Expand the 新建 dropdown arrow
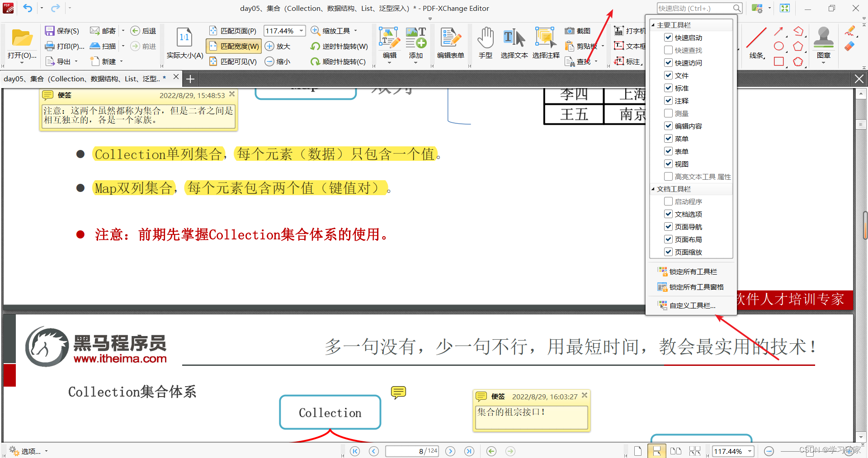Screen dimensions: 868x458 [122, 61]
